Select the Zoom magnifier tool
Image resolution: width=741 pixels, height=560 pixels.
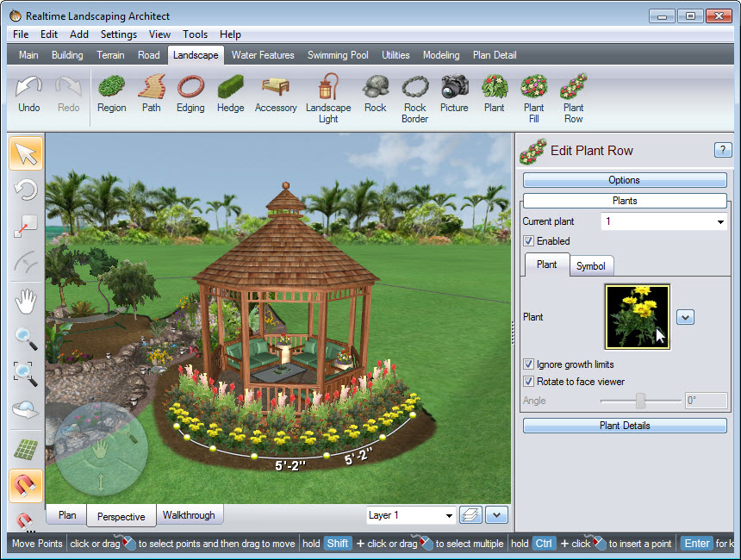pos(26,339)
